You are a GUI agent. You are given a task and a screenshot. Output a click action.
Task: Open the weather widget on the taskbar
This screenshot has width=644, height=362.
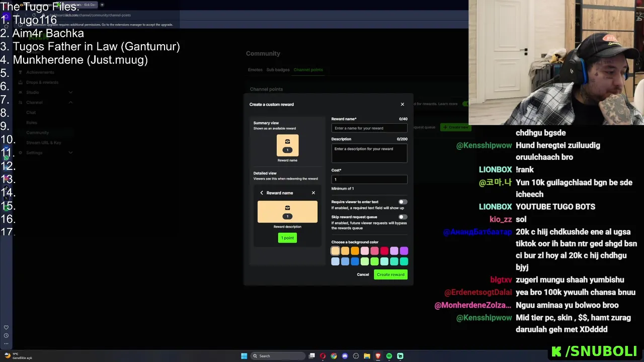(18, 356)
